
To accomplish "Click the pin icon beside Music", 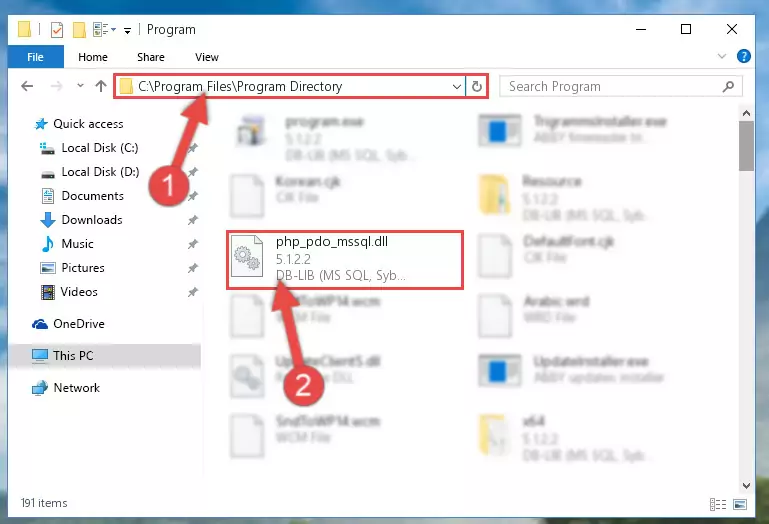I will (x=193, y=244).
